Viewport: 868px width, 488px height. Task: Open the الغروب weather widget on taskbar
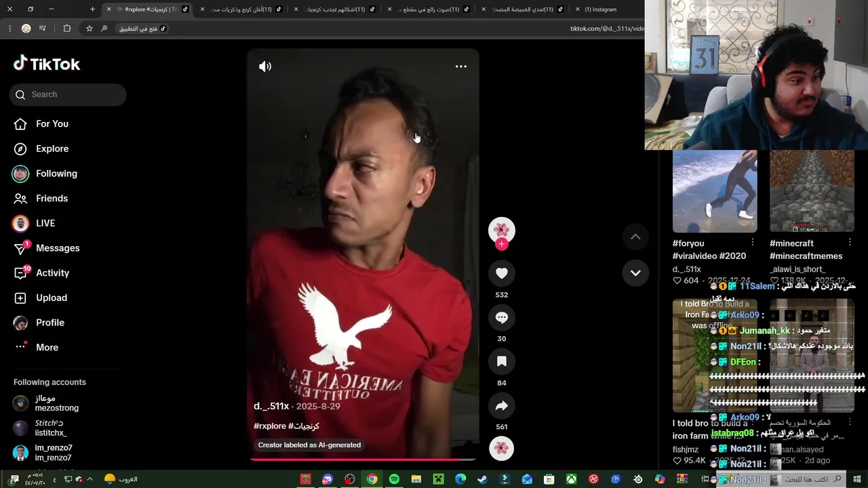pyautogui.click(x=121, y=479)
